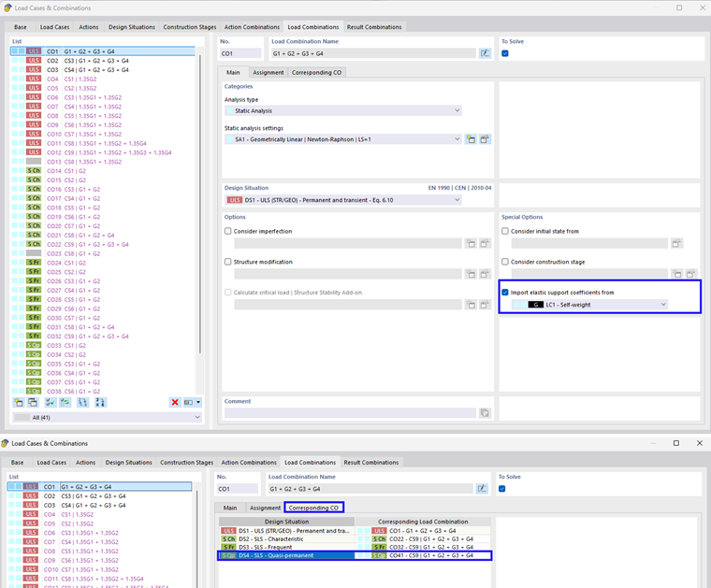The height and width of the screenshot is (588, 711).
Task: Select CO5 row in the bottom window list
Action: click(x=100, y=523)
